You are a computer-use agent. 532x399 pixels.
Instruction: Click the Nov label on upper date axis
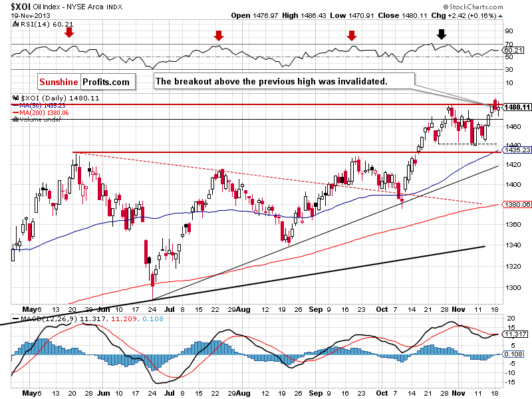point(458,309)
